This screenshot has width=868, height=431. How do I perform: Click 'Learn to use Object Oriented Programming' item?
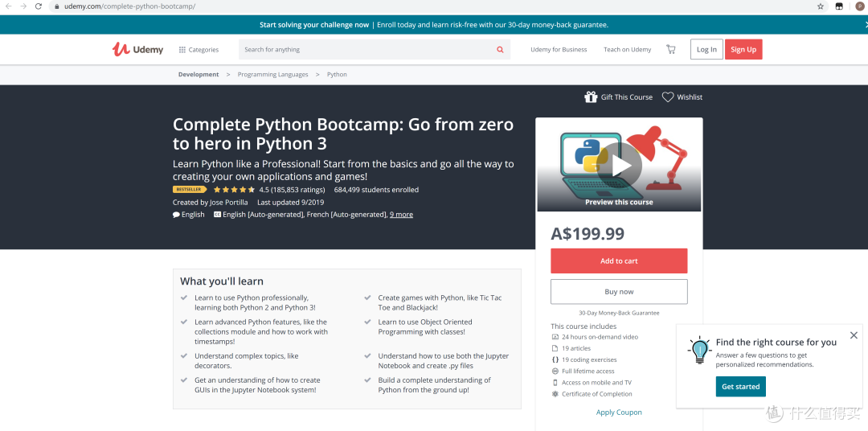pos(425,326)
